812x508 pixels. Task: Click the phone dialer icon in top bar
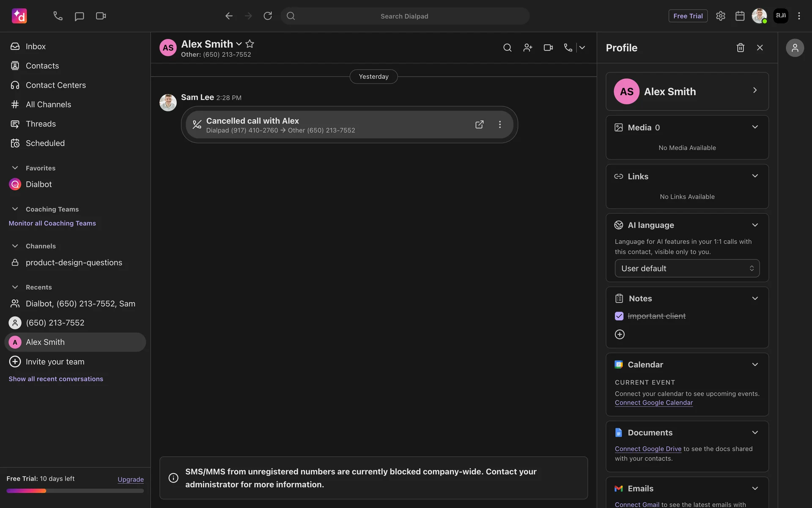(x=58, y=16)
